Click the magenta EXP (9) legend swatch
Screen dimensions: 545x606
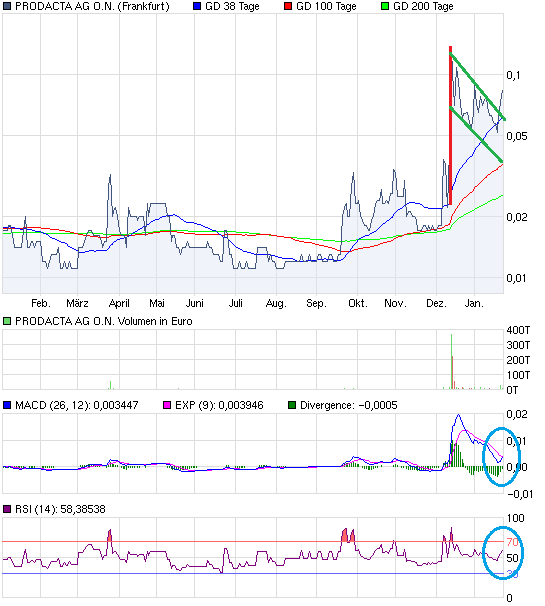[x=167, y=405]
